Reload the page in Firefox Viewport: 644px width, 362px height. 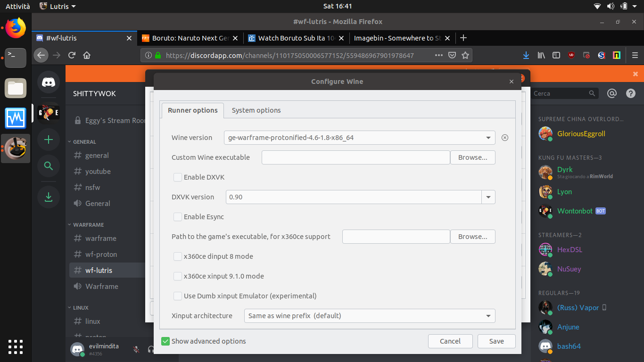[72, 55]
